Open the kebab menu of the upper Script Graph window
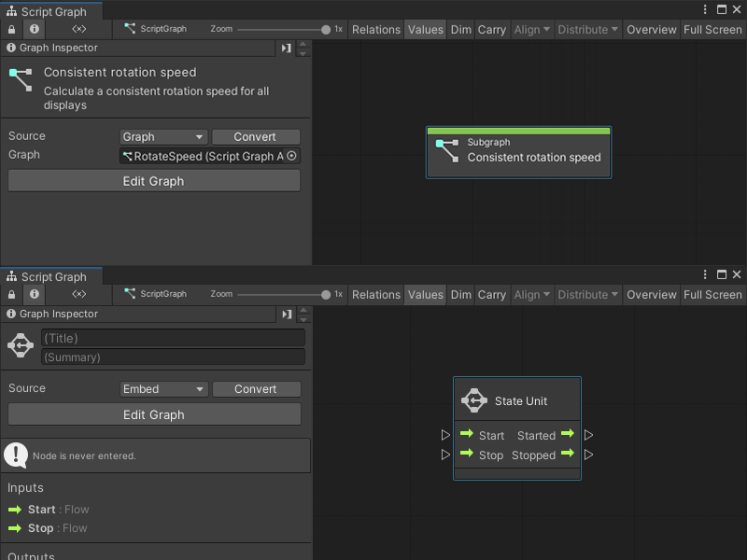 (x=705, y=9)
